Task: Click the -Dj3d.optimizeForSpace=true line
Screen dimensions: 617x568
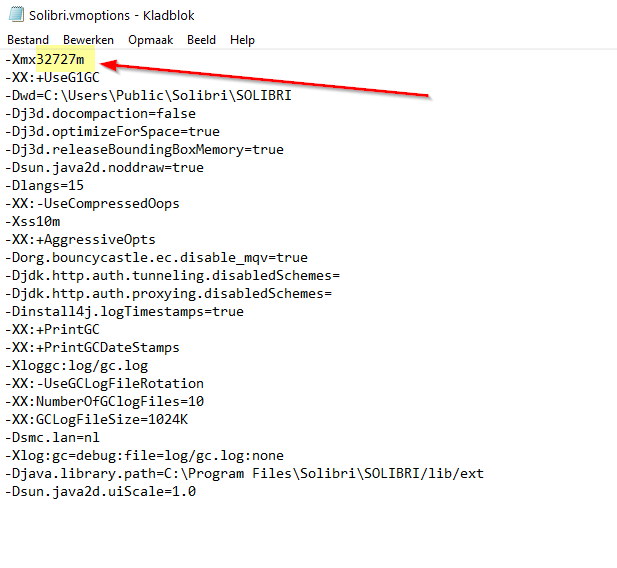Action: point(112,131)
